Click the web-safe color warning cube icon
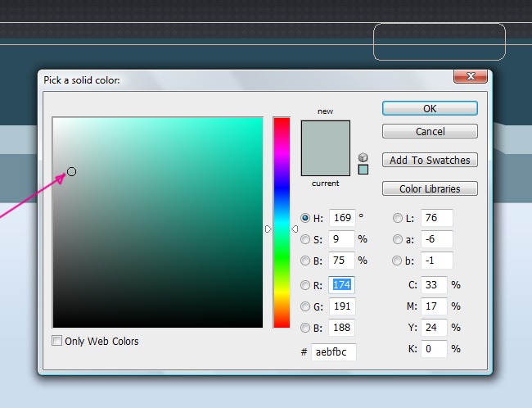 (x=363, y=157)
